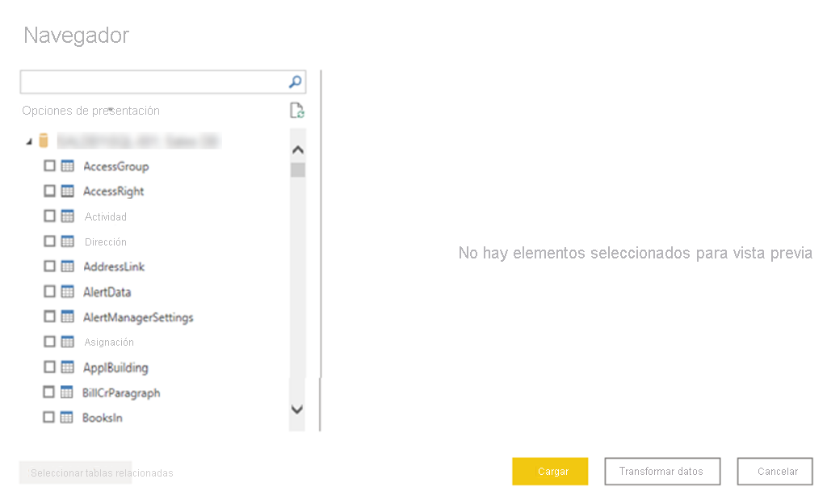Check the BillCrParagraph checkbox
This screenshot has height=504, width=827.
pos(48,393)
